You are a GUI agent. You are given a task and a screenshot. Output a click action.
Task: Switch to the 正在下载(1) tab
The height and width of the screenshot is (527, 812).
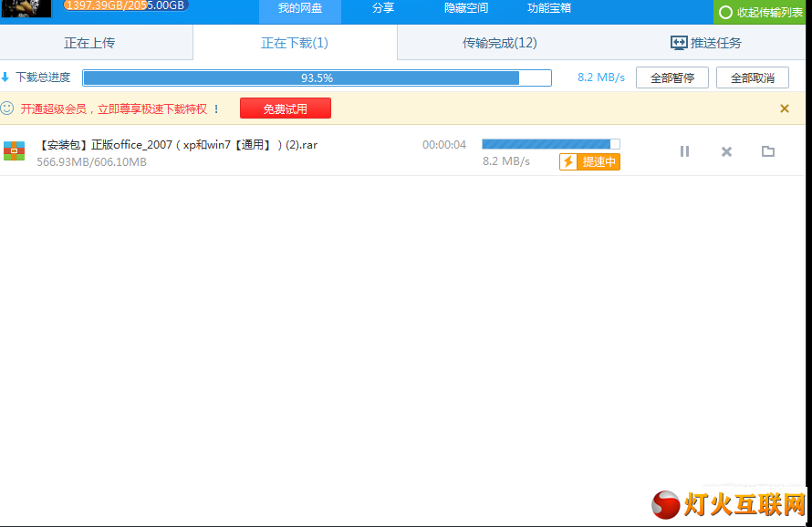click(295, 43)
